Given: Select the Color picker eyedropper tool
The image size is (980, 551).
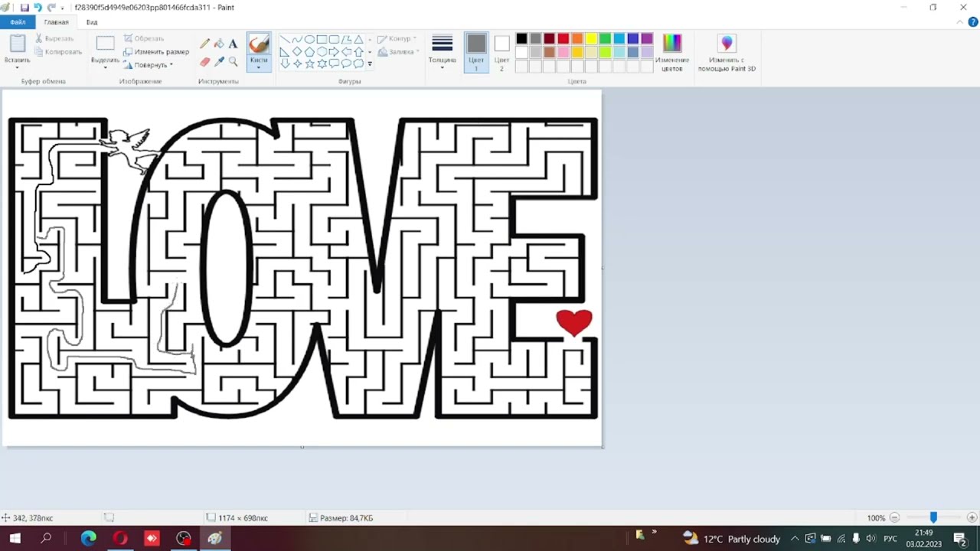Looking at the screenshot, I should (219, 61).
